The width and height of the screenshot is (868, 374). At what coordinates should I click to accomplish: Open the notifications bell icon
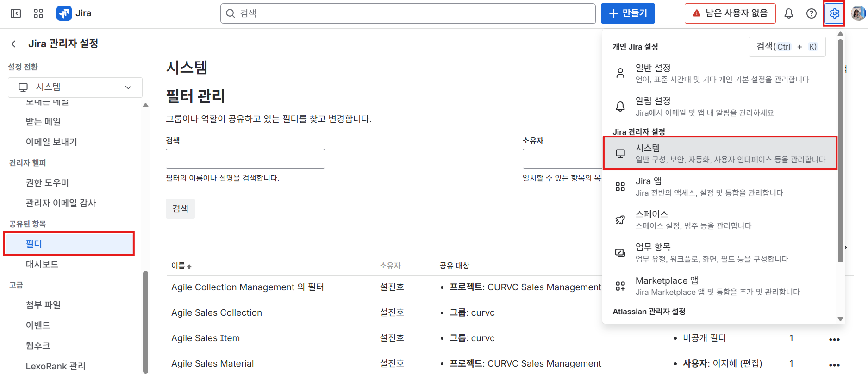[x=789, y=13]
